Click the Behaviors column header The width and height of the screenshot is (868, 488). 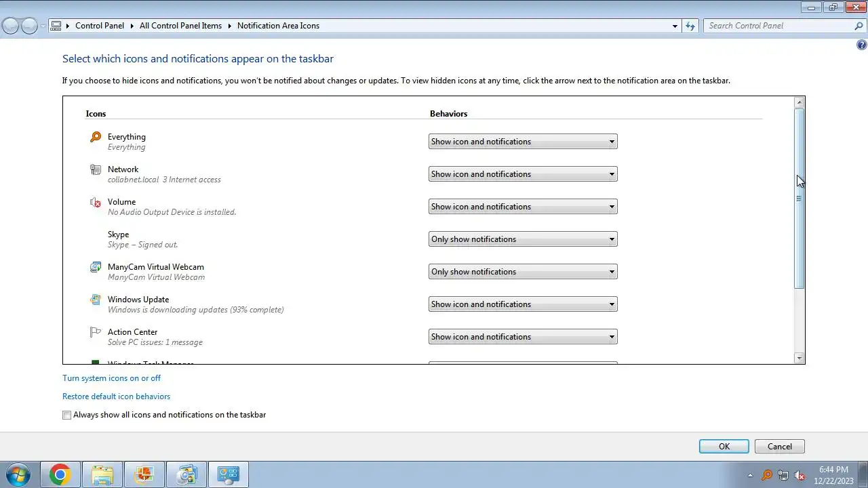448,114
